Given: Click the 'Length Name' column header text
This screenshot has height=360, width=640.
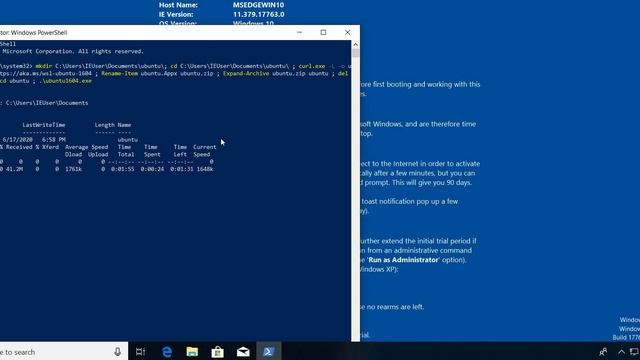Looking at the screenshot, I should pyautogui.click(x=113, y=125).
